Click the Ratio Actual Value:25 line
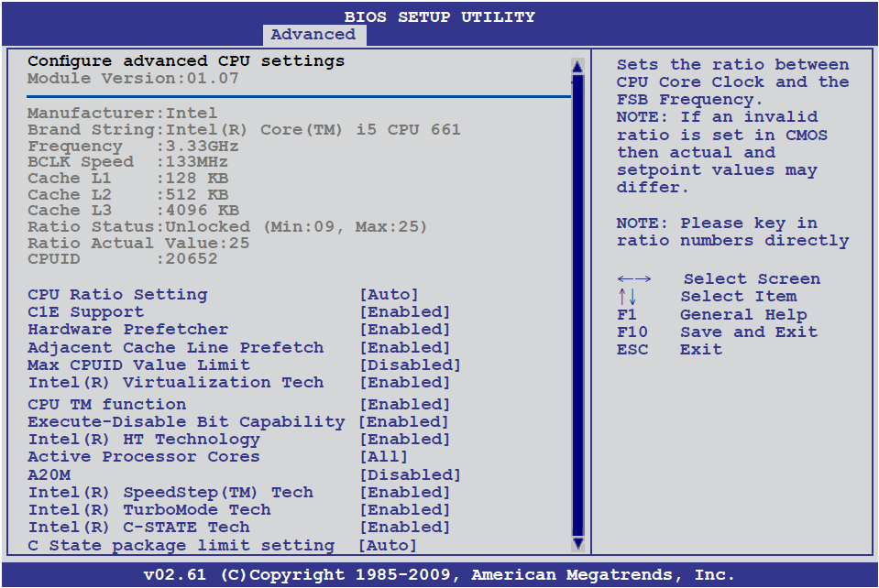Screen dimensions: 879x588 tap(138, 243)
